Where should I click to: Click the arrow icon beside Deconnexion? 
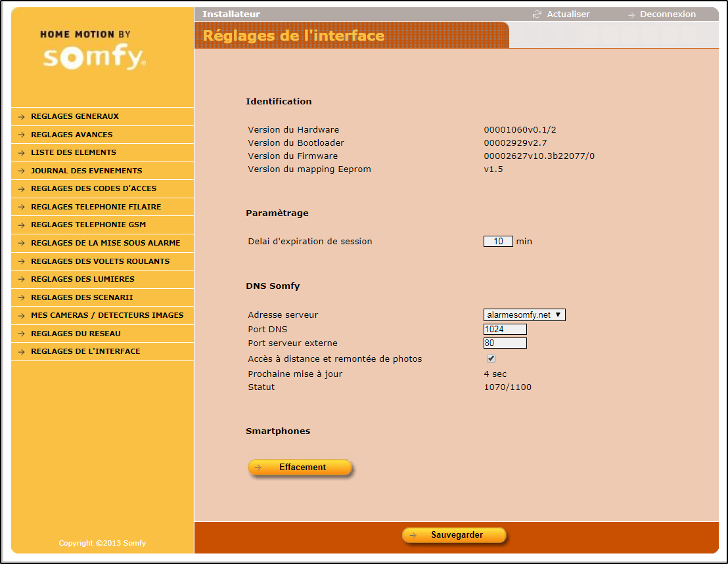631,14
